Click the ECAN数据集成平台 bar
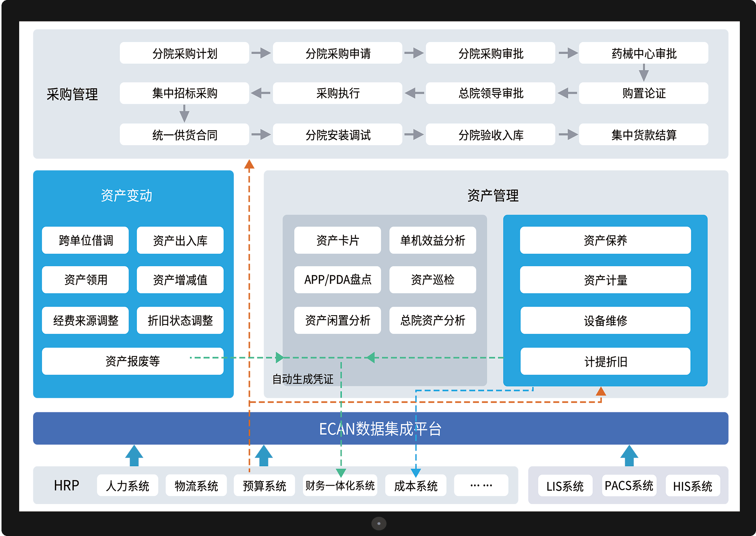This screenshot has width=756, height=536. [x=380, y=428]
